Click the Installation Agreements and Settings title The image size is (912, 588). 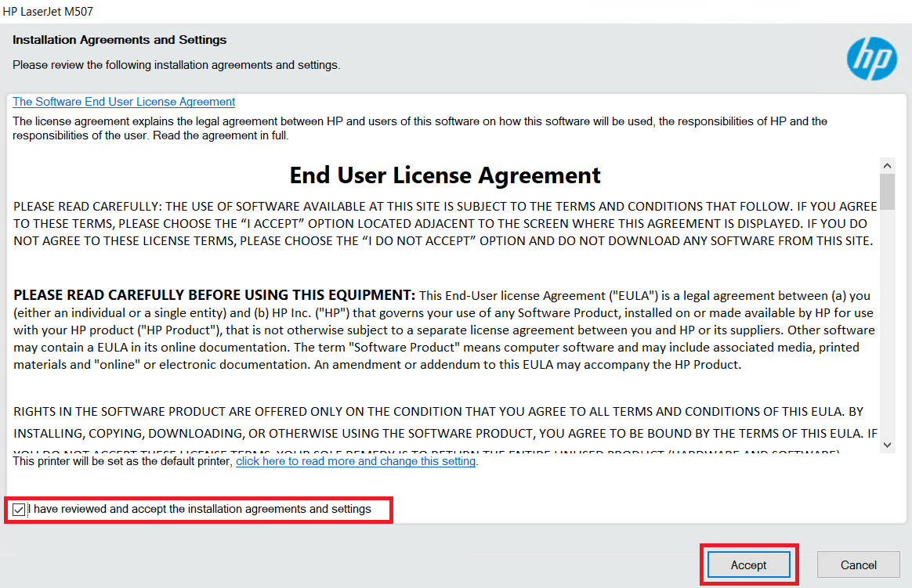click(x=120, y=40)
